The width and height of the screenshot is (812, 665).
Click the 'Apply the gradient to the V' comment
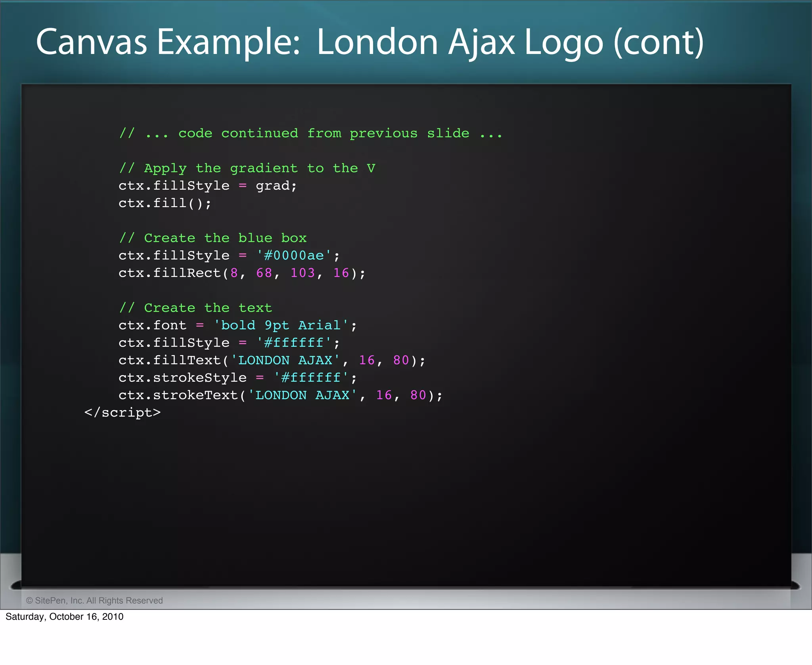(x=247, y=168)
